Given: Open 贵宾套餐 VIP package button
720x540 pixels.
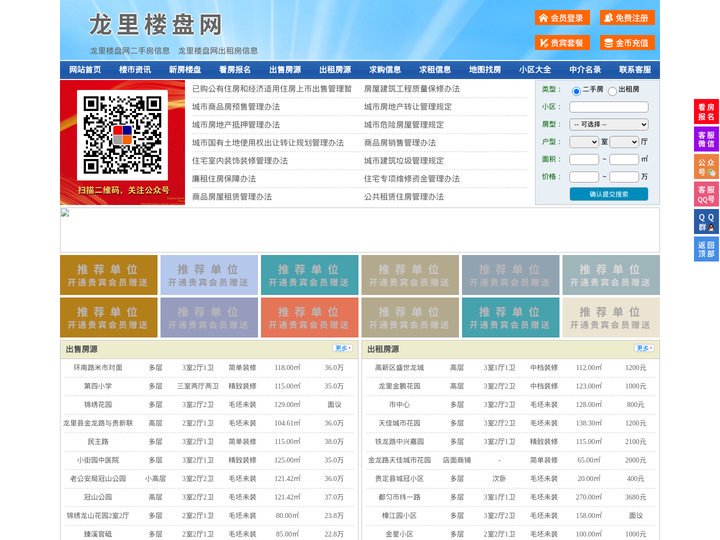Looking at the screenshot, I should coord(562,43).
